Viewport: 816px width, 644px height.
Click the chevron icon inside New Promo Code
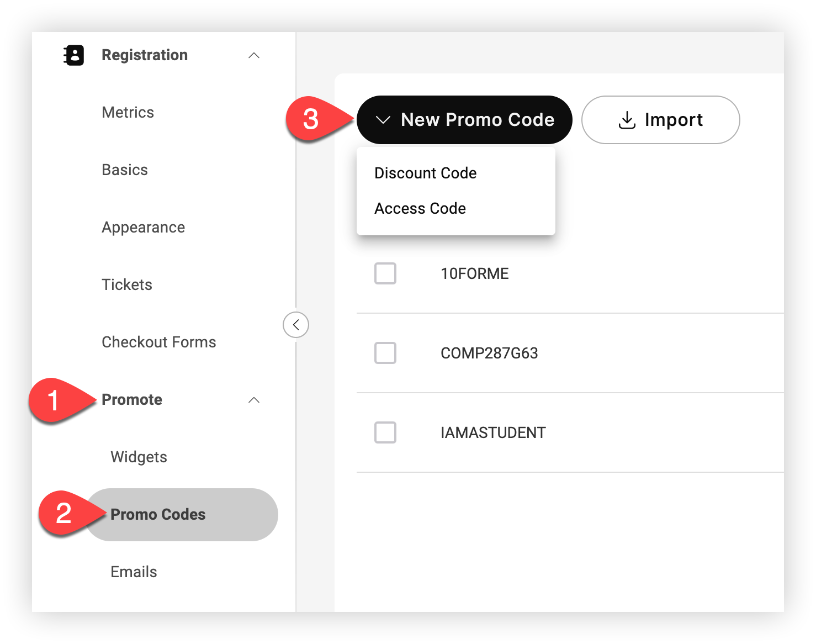[x=383, y=120]
